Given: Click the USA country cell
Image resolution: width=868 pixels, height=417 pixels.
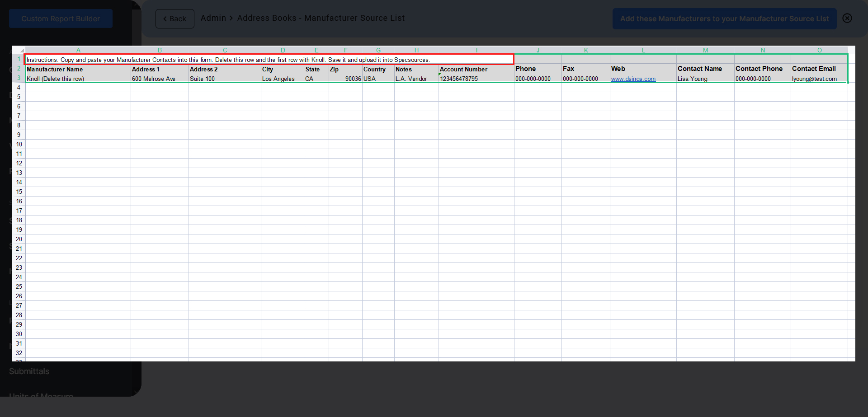Looking at the screenshot, I should [x=378, y=79].
